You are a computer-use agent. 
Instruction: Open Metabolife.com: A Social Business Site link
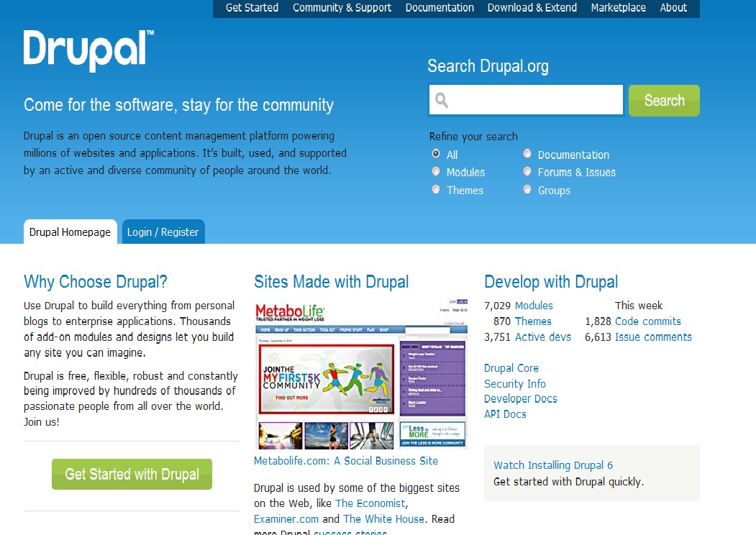tap(346, 461)
